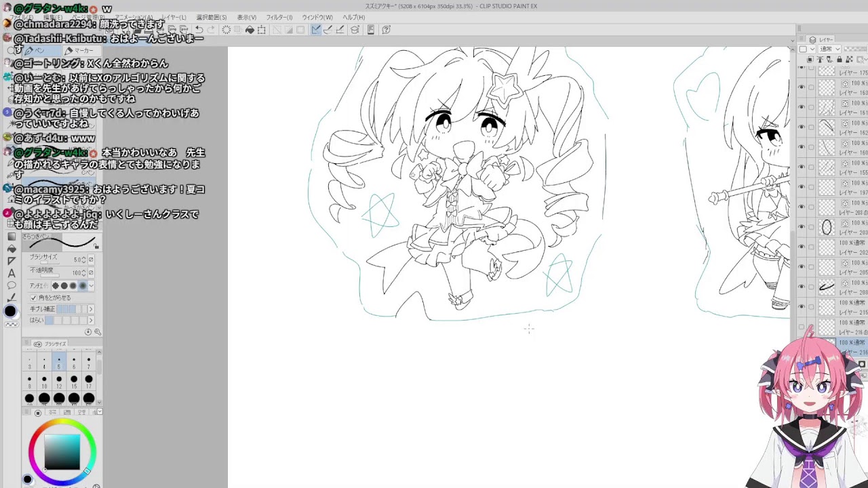Hide レイヤー 163 with its eye icon
Screen dimensions: 868x488
tap(802, 87)
